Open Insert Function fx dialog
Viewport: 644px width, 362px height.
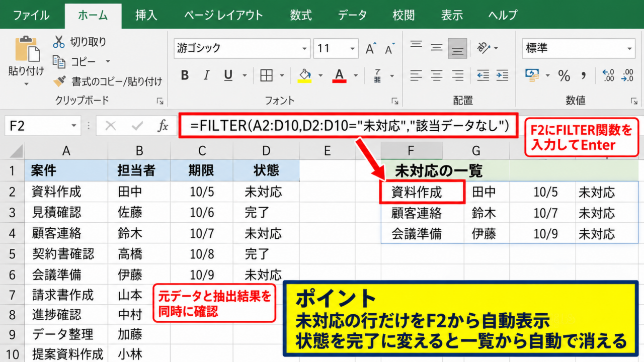(x=163, y=126)
